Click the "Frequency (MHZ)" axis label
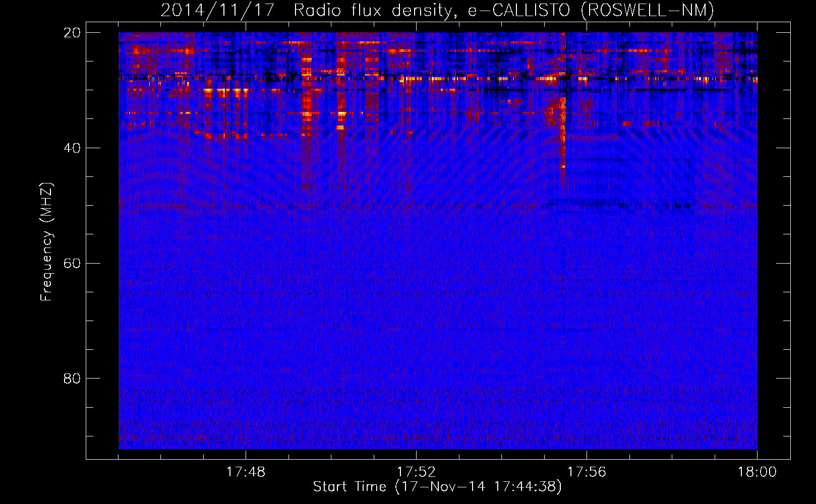This screenshot has height=504, width=816. [x=46, y=242]
